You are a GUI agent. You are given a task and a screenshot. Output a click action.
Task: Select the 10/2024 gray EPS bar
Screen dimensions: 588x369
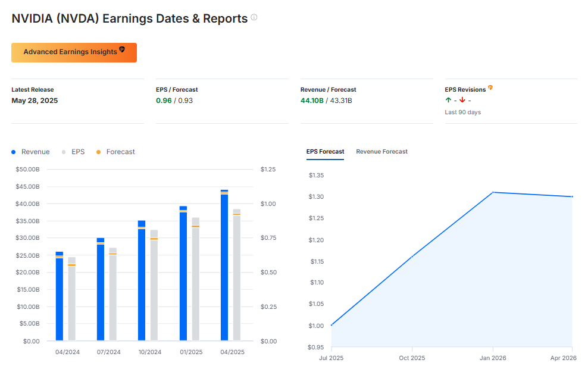(x=154, y=285)
